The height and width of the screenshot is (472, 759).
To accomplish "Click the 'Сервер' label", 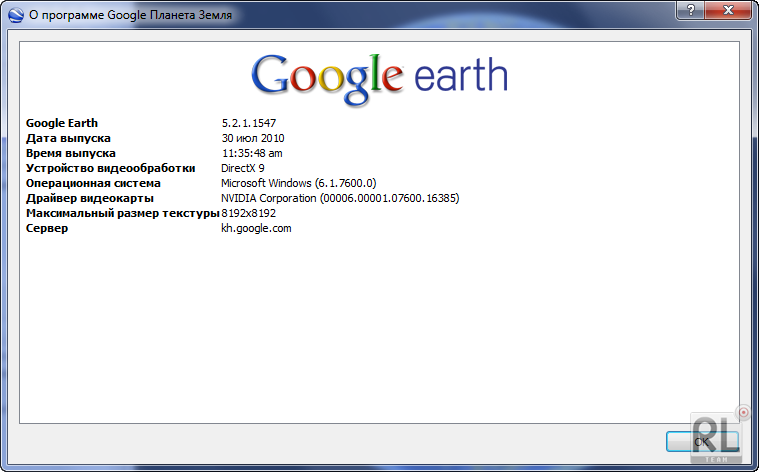I will 48,228.
